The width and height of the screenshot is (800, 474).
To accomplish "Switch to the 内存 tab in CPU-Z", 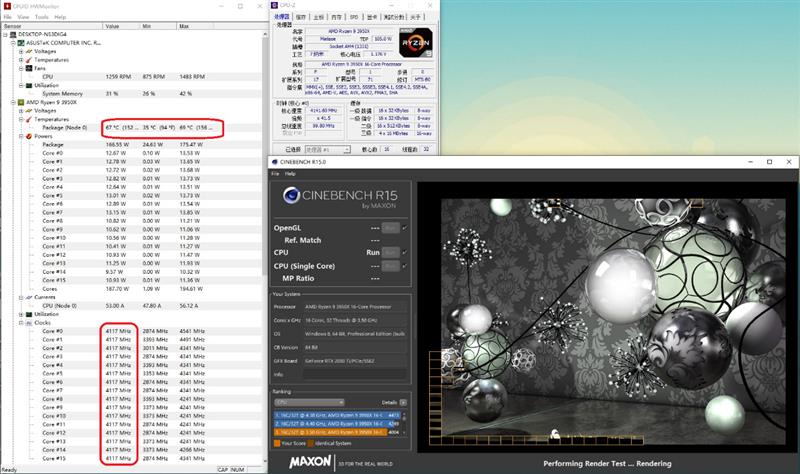I will point(336,17).
